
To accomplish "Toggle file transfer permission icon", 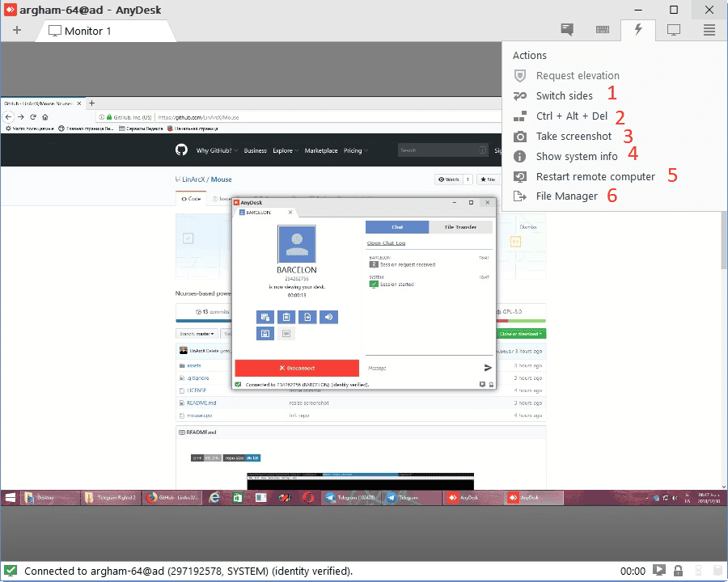I will point(307,317).
